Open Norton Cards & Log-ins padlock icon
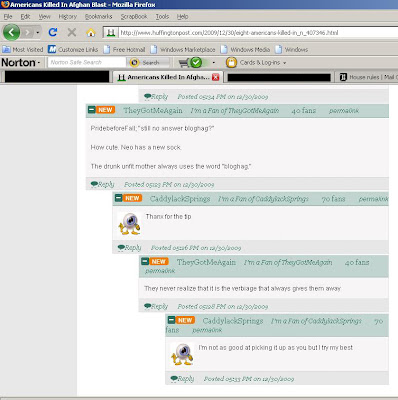 (x=231, y=62)
